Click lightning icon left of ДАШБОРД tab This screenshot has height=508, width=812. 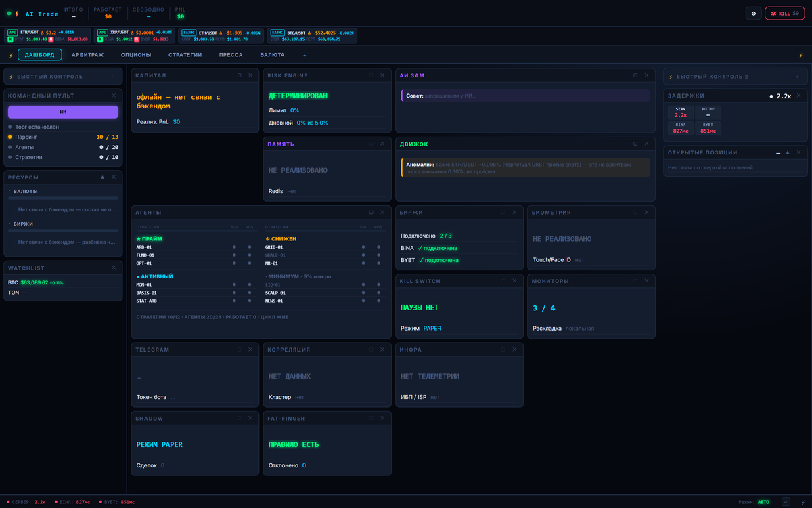coord(11,55)
